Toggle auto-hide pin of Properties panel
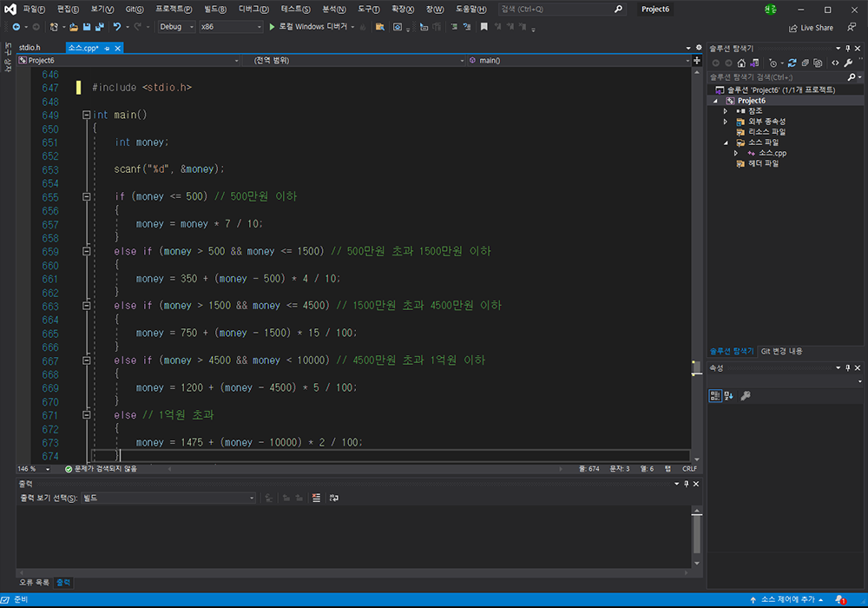 pyautogui.click(x=847, y=367)
